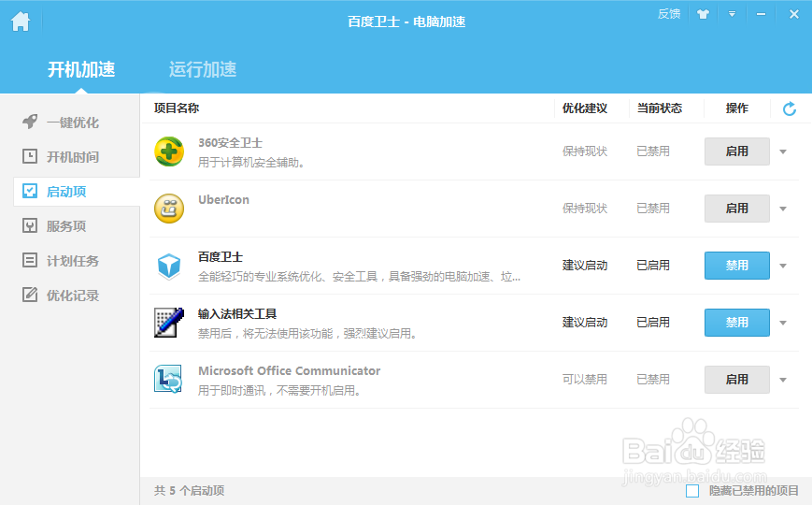Click 百度卫士 description starting 全能轻巧的专业系统优化

coord(360,277)
